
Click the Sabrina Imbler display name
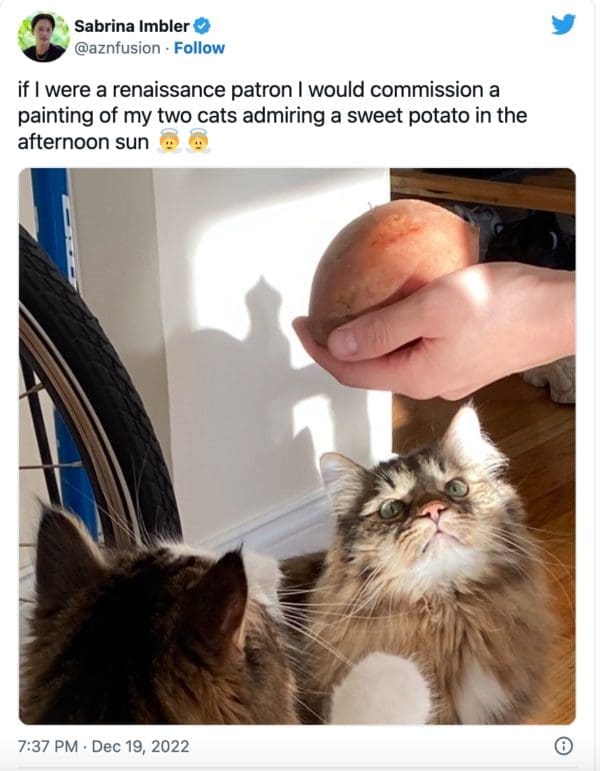tap(132, 26)
